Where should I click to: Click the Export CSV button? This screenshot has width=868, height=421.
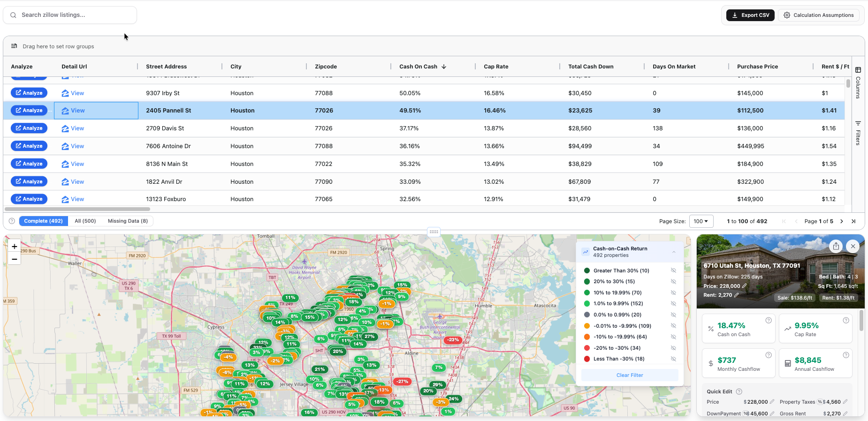(x=750, y=15)
